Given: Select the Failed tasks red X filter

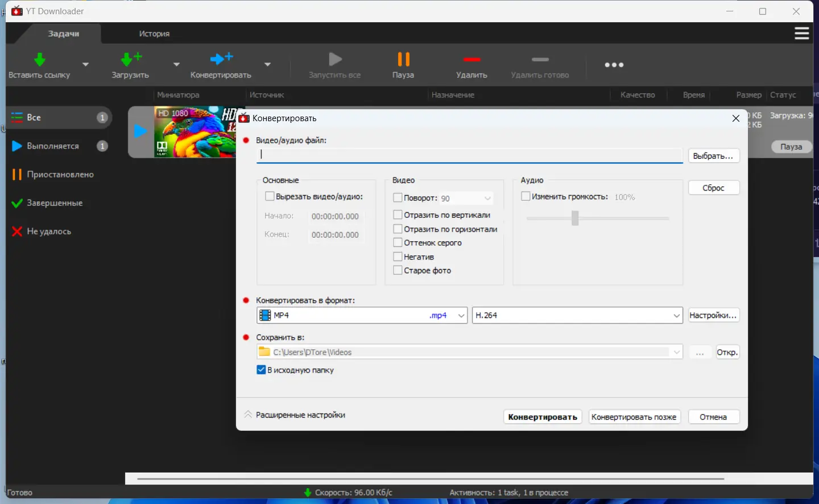Looking at the screenshot, I should point(18,232).
